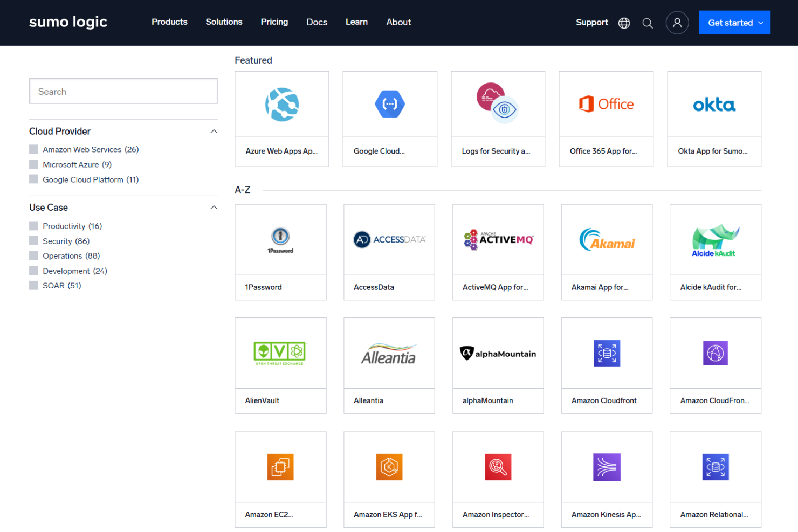Check the Security use case filter
Screen dimensions: 798x532
(33, 241)
